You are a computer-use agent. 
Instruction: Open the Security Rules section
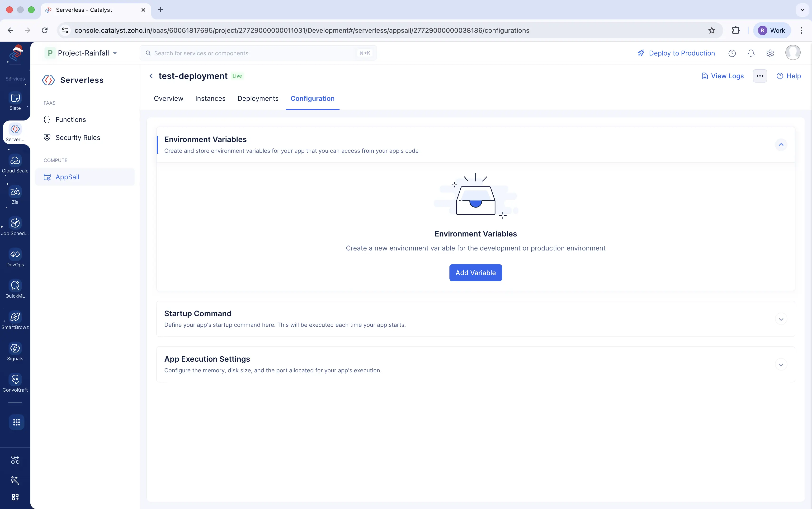pos(77,137)
